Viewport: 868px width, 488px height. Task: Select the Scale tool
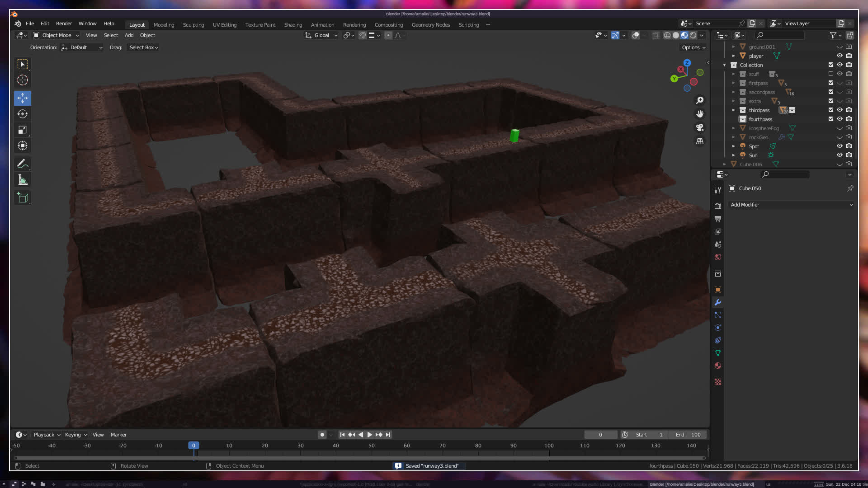pyautogui.click(x=23, y=130)
